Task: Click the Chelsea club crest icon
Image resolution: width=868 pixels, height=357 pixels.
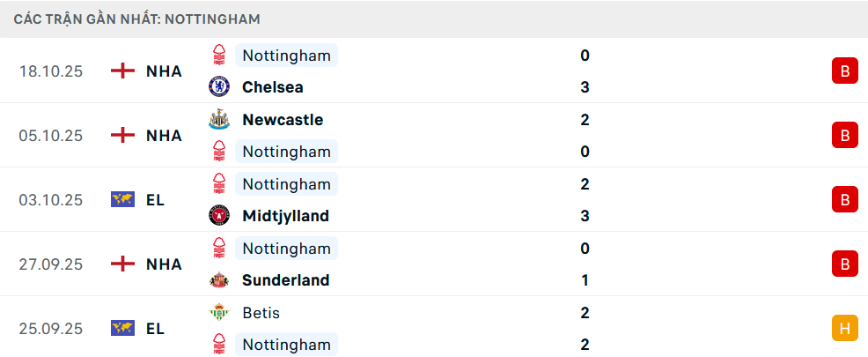Action: [x=219, y=87]
